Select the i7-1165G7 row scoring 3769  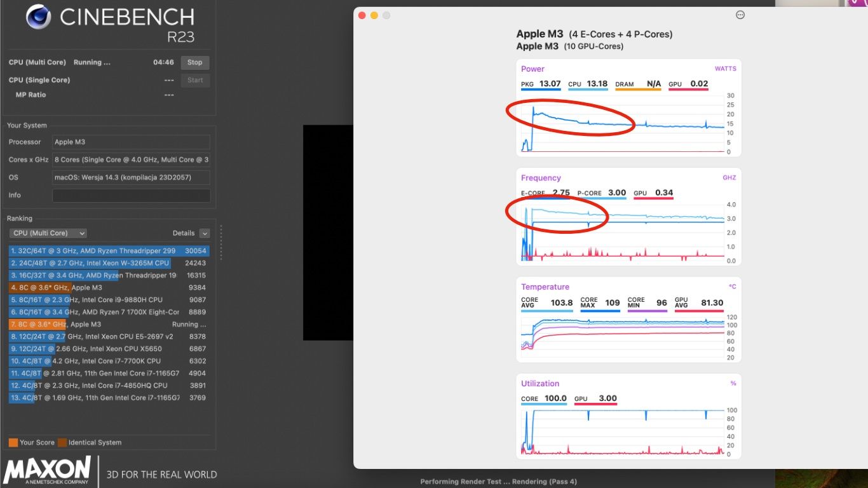[109, 398]
